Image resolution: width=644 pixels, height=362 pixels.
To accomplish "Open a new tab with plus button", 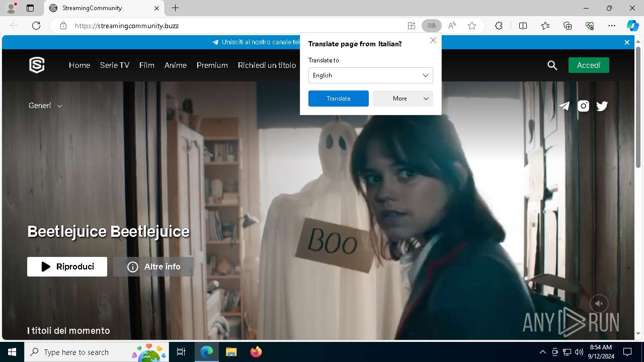I will pyautogui.click(x=175, y=8).
